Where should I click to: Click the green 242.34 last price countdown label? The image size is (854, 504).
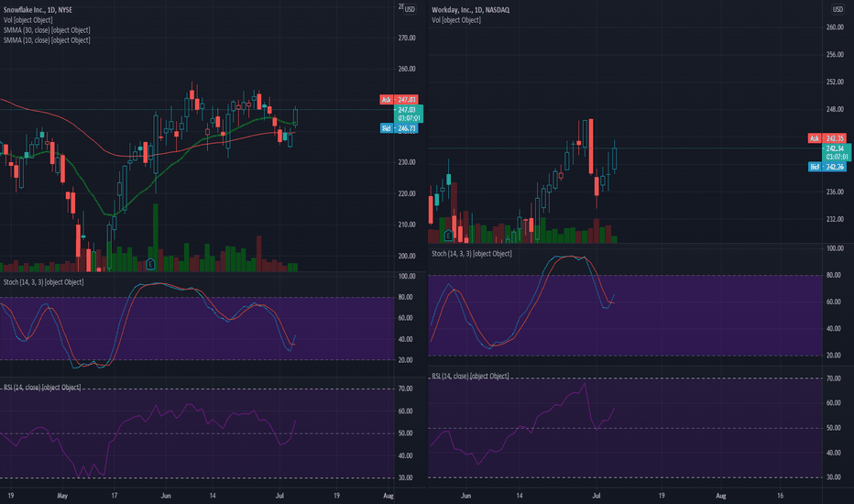[x=836, y=152]
